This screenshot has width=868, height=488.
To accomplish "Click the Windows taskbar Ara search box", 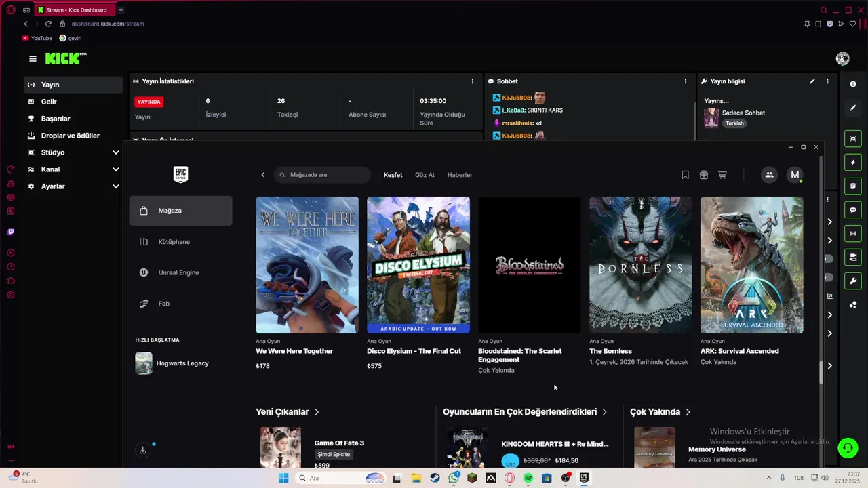I will point(341,478).
